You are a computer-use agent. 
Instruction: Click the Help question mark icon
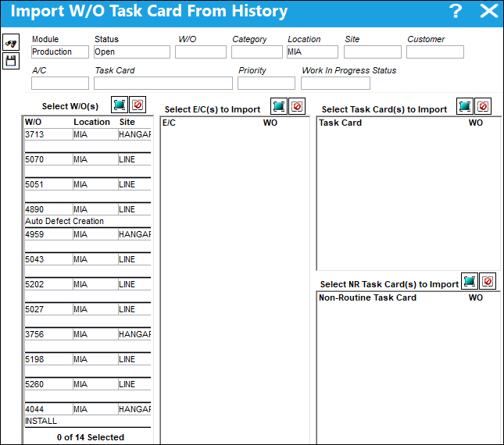coord(456,11)
